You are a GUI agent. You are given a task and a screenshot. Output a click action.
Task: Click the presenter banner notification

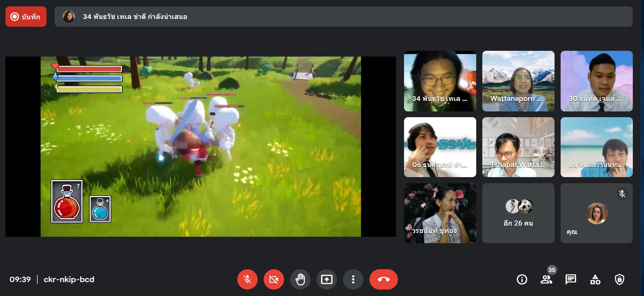(x=344, y=17)
